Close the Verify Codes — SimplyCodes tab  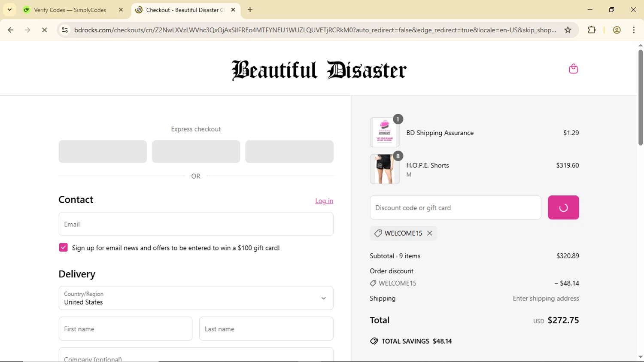121,10
